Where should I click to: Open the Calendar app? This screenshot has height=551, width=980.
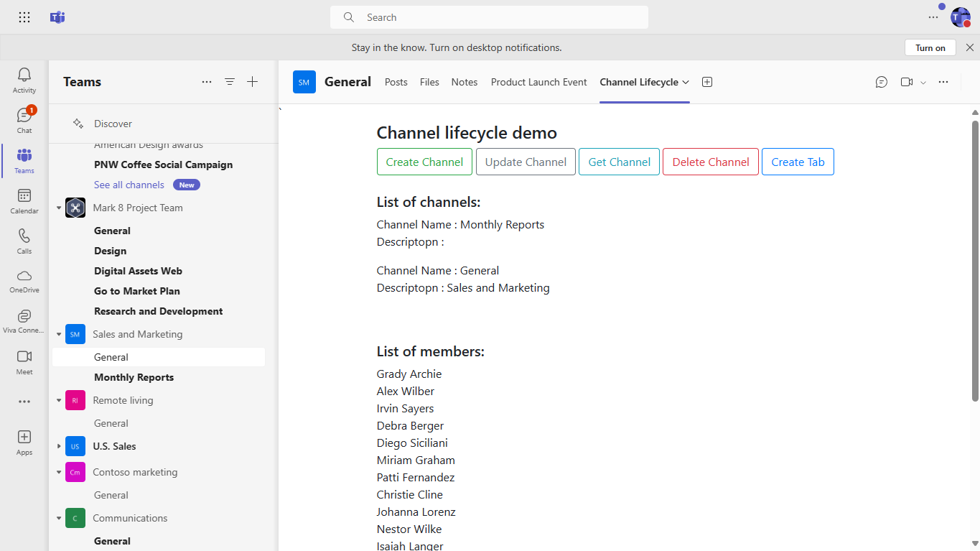[24, 201]
